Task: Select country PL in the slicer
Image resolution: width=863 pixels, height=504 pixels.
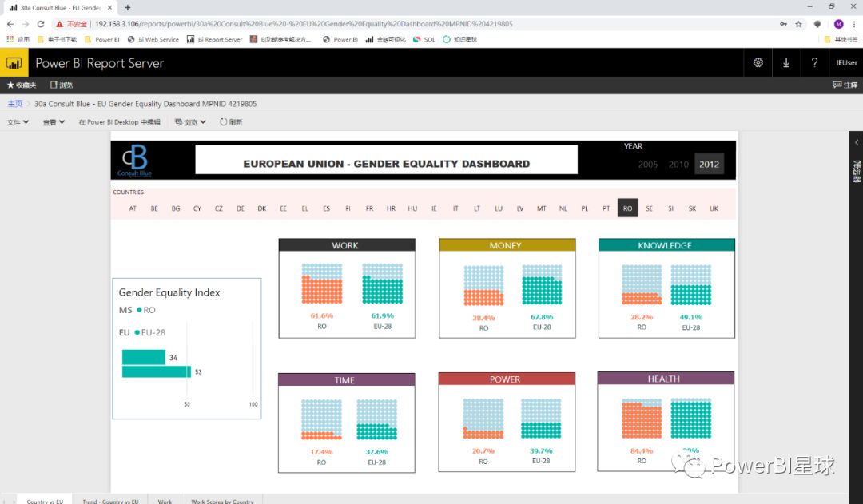Action: (584, 208)
